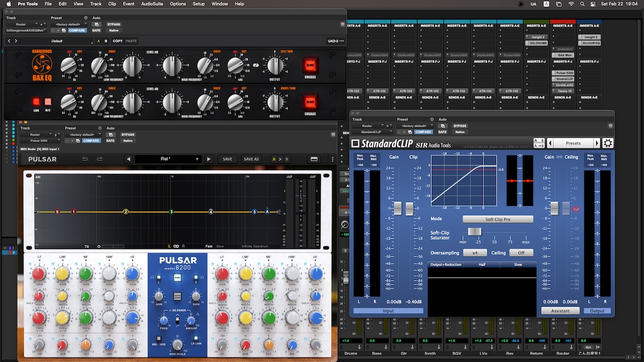
Task: Open the Window menu
Action: [x=220, y=4]
